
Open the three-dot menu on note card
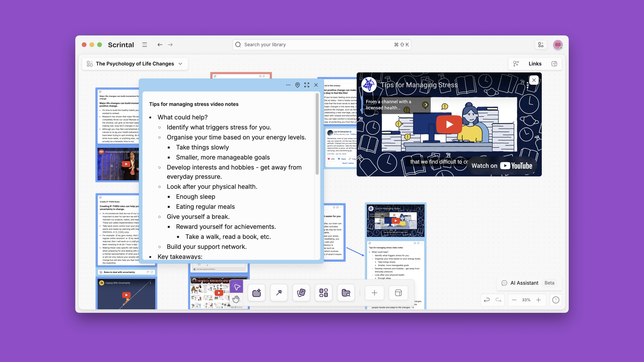pyautogui.click(x=288, y=85)
